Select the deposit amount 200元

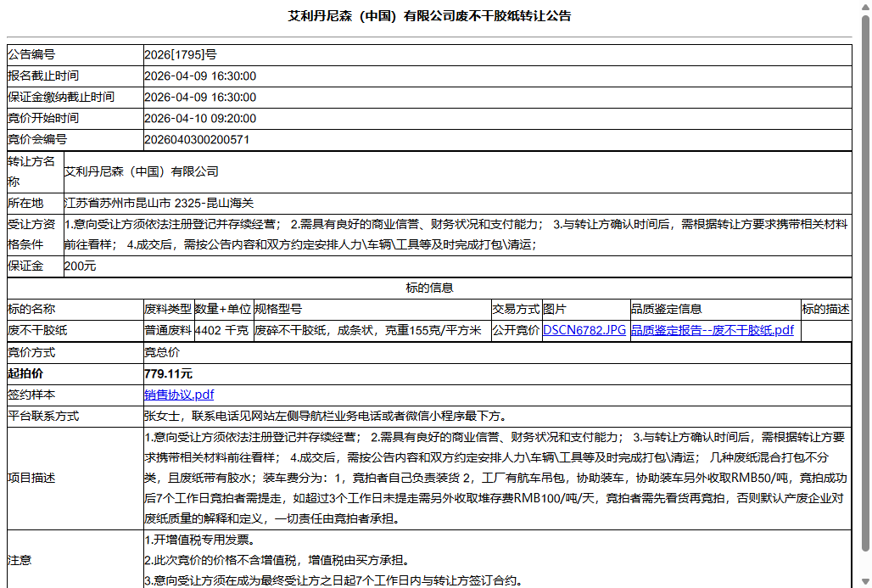(x=80, y=266)
